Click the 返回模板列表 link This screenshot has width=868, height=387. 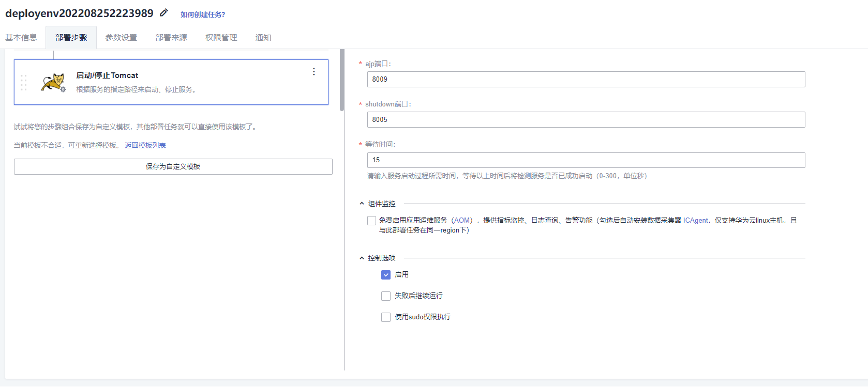[145, 146]
